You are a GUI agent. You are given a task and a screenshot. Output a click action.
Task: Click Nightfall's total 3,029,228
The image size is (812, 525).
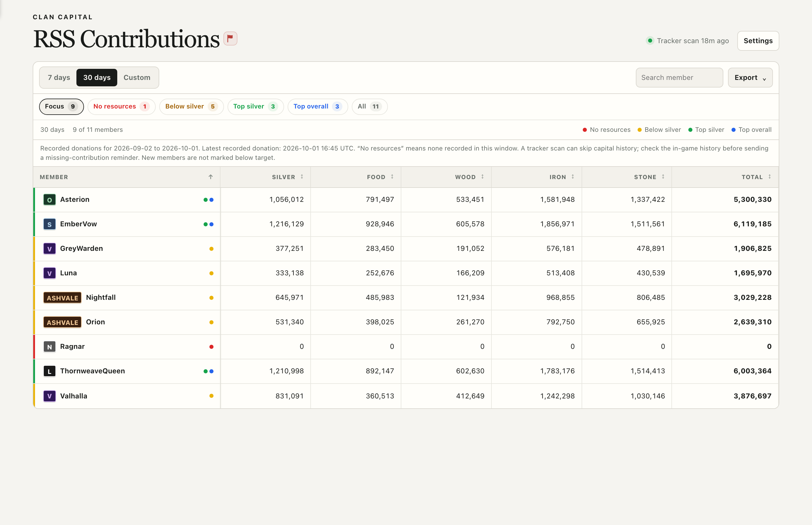point(752,297)
